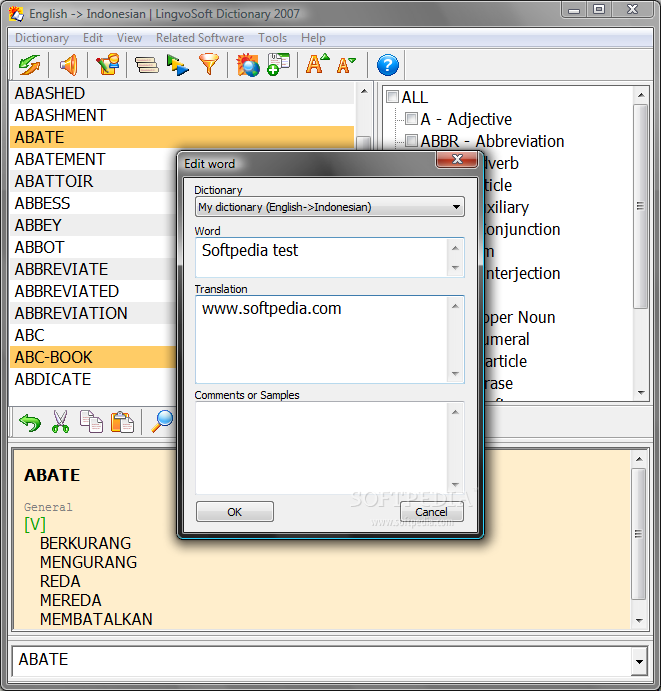
Task: Click OK in the Edit word dialog
Action: [235, 512]
